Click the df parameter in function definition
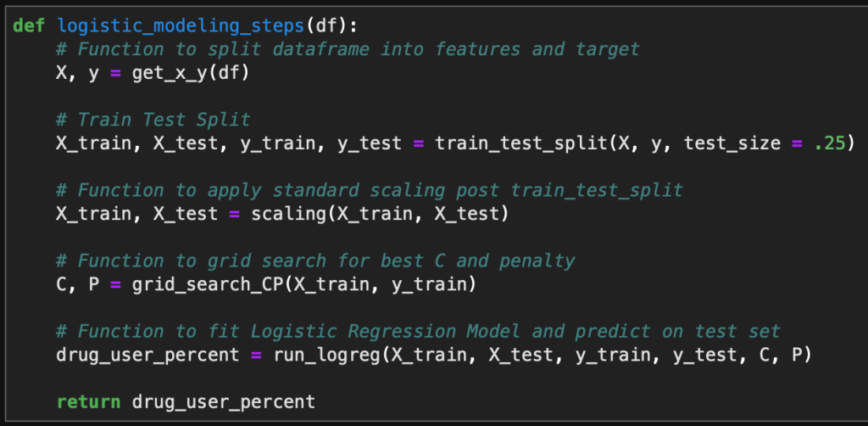The width and height of the screenshot is (868, 426). [x=325, y=24]
